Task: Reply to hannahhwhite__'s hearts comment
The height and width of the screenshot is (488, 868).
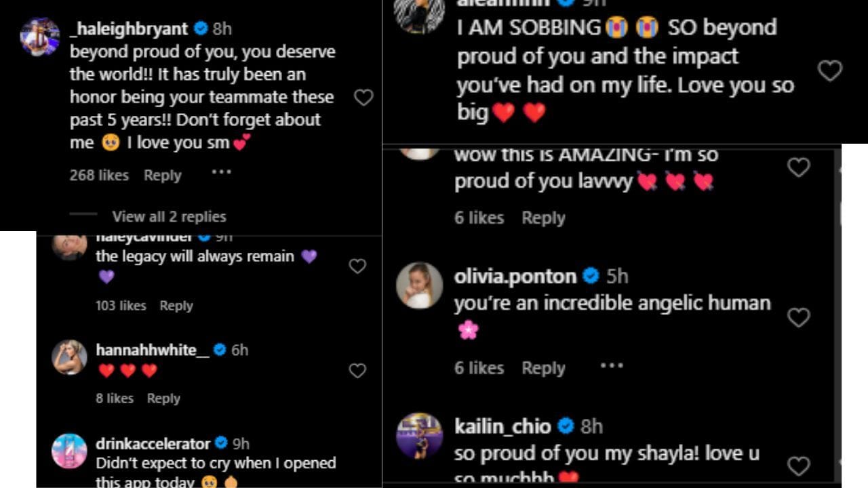Action: point(163,399)
